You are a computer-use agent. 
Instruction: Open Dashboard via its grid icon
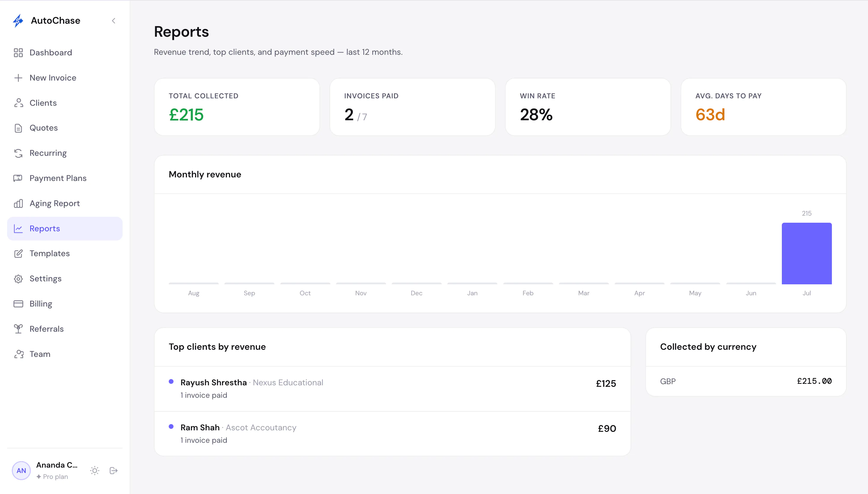point(18,53)
